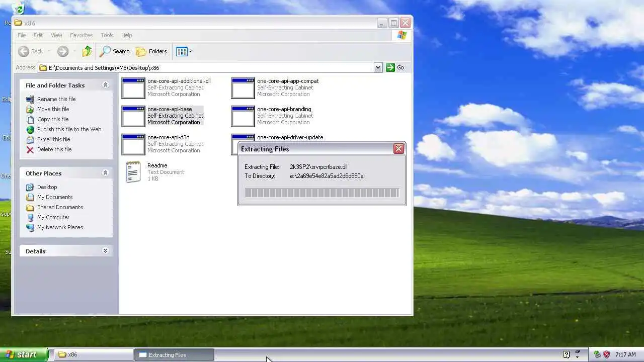The height and width of the screenshot is (362, 644).
Task: Toggle the Folders pane button
Action: coord(151,51)
